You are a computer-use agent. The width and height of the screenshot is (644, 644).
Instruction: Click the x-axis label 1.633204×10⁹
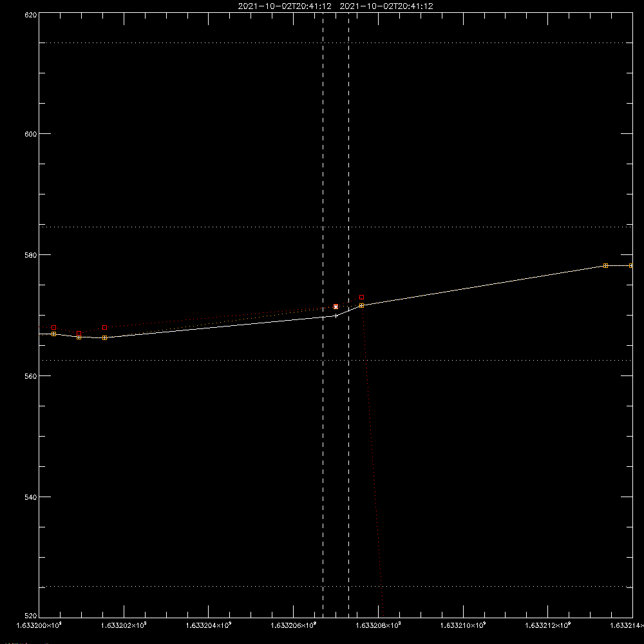pyautogui.click(x=209, y=625)
